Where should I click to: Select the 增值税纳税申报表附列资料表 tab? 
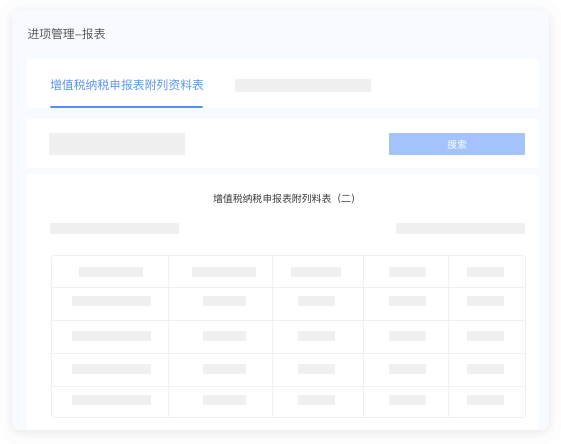point(127,85)
